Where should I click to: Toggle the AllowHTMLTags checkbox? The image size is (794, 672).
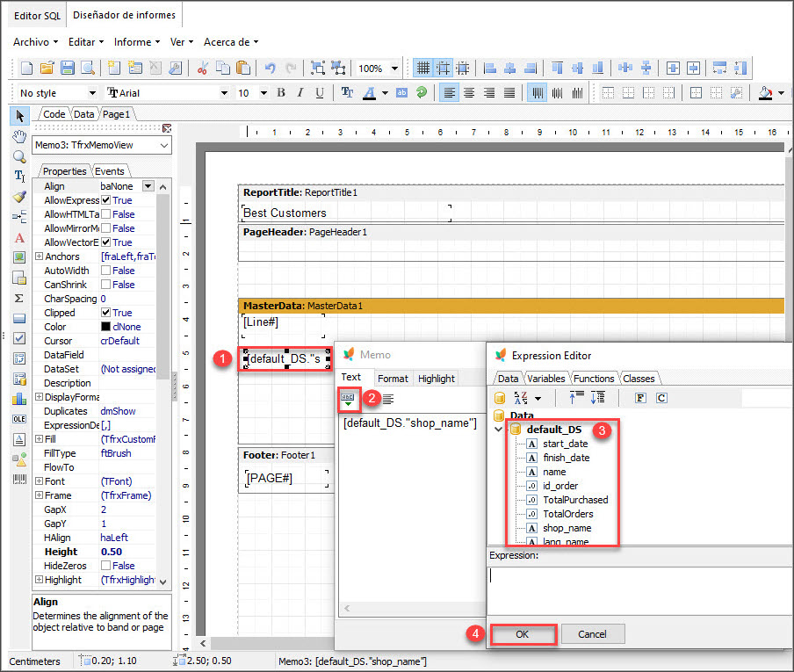(x=105, y=214)
